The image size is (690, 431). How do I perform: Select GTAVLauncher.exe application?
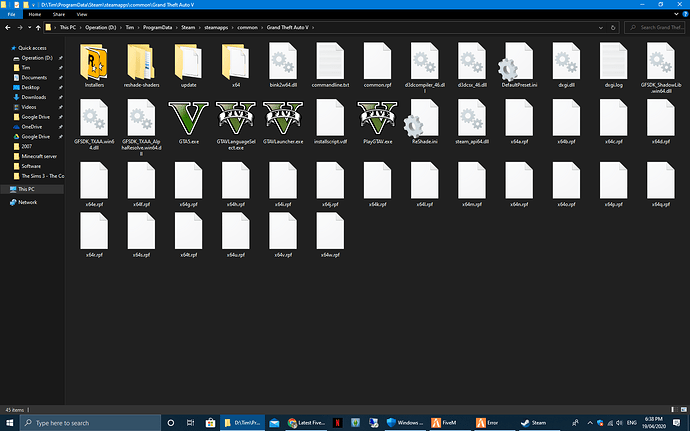click(283, 122)
